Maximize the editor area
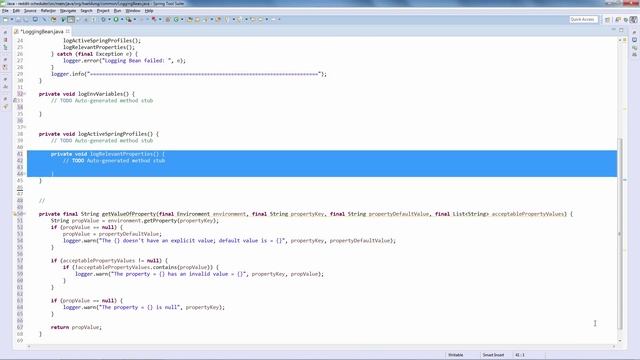Viewport: 640px width, 360px height. 621,30
